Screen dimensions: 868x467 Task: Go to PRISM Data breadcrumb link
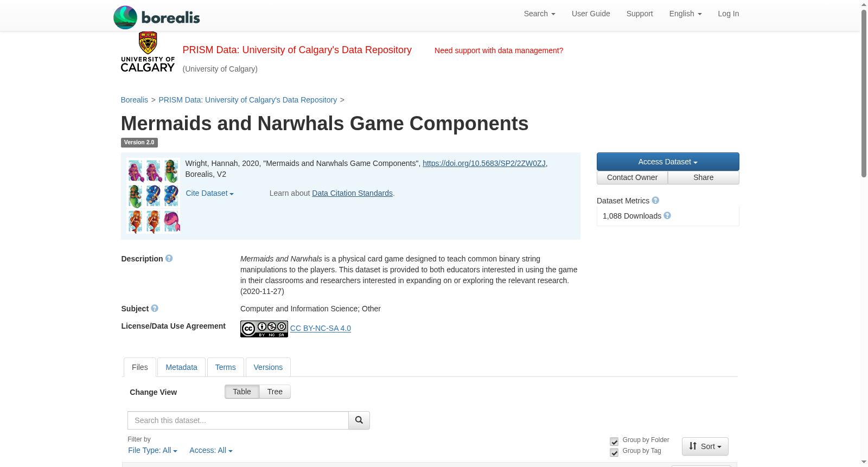248,100
